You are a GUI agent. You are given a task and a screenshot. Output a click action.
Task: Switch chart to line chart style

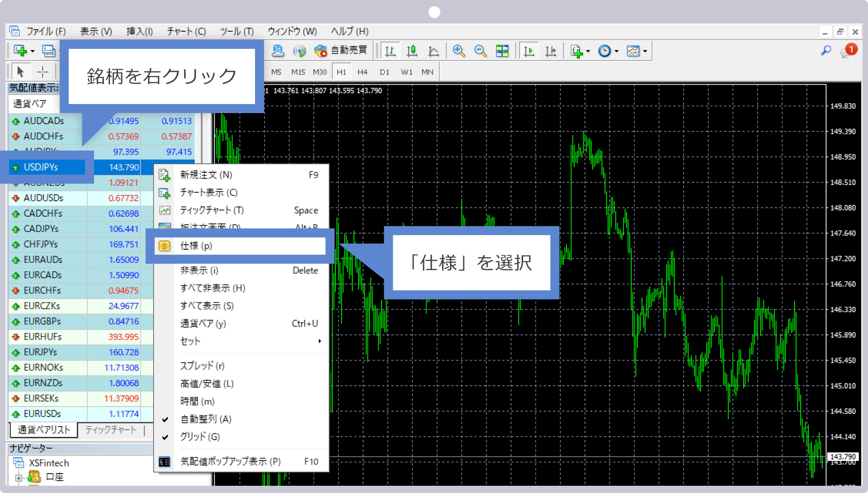[x=433, y=51]
